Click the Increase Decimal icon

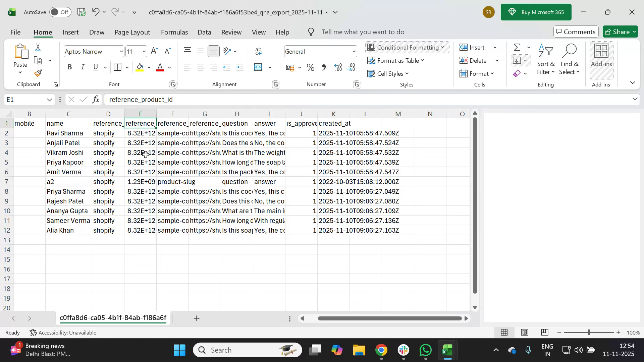point(338,67)
